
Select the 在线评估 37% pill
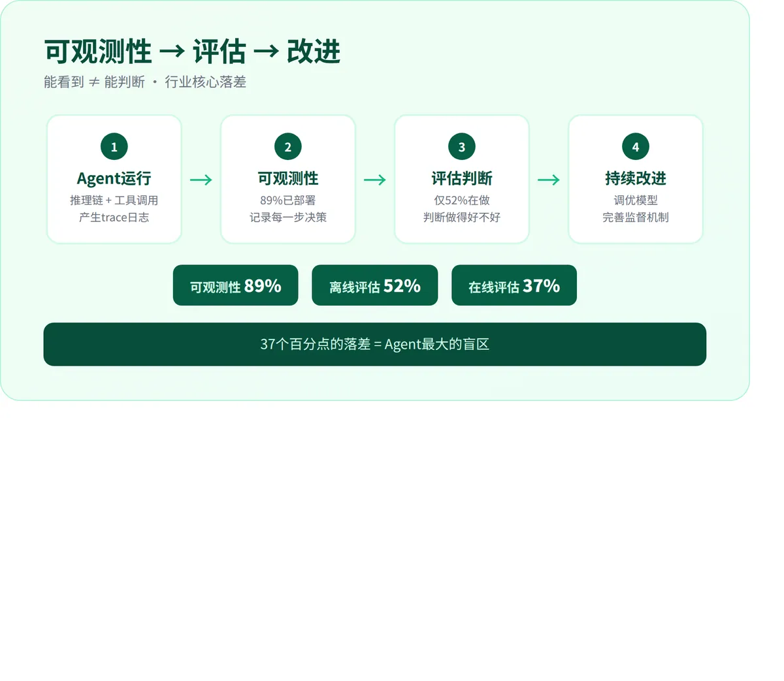(x=514, y=285)
